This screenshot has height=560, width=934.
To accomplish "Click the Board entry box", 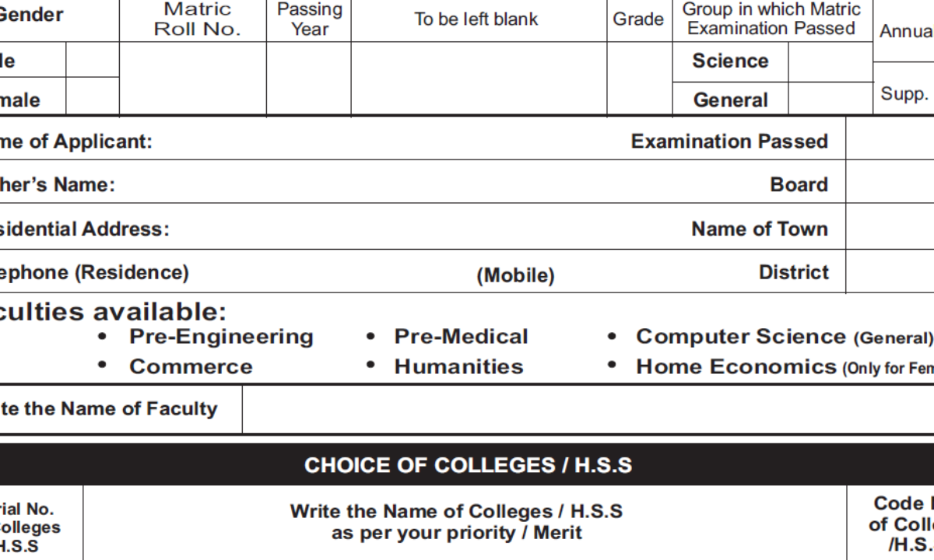I will [x=889, y=184].
